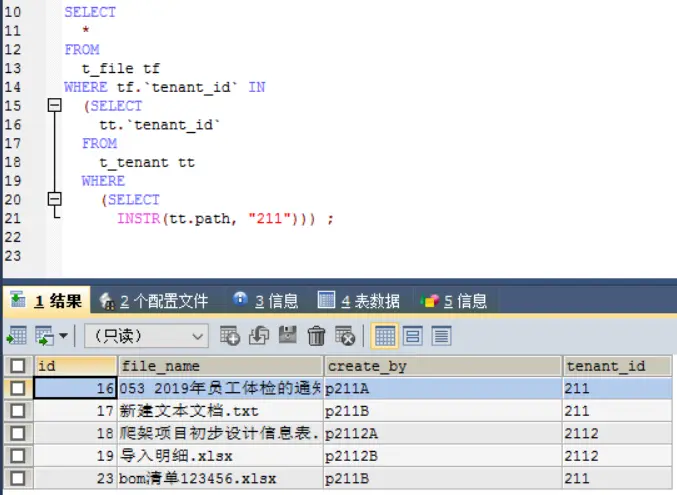Check the row with id 18

click(18, 433)
